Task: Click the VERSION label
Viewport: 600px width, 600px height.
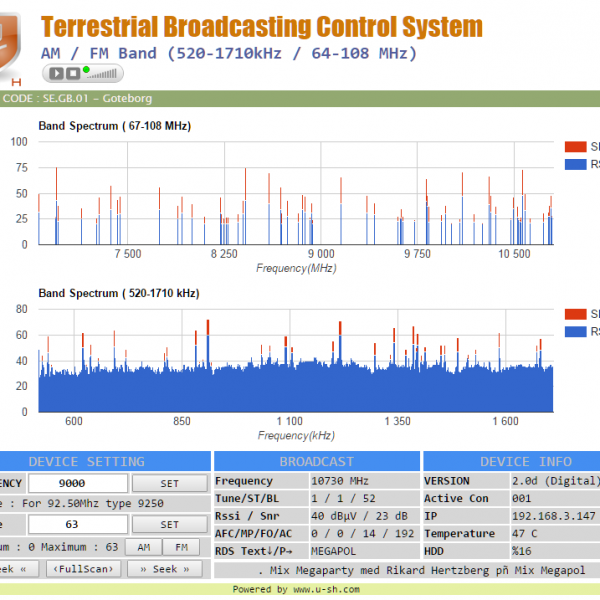Action: [447, 481]
